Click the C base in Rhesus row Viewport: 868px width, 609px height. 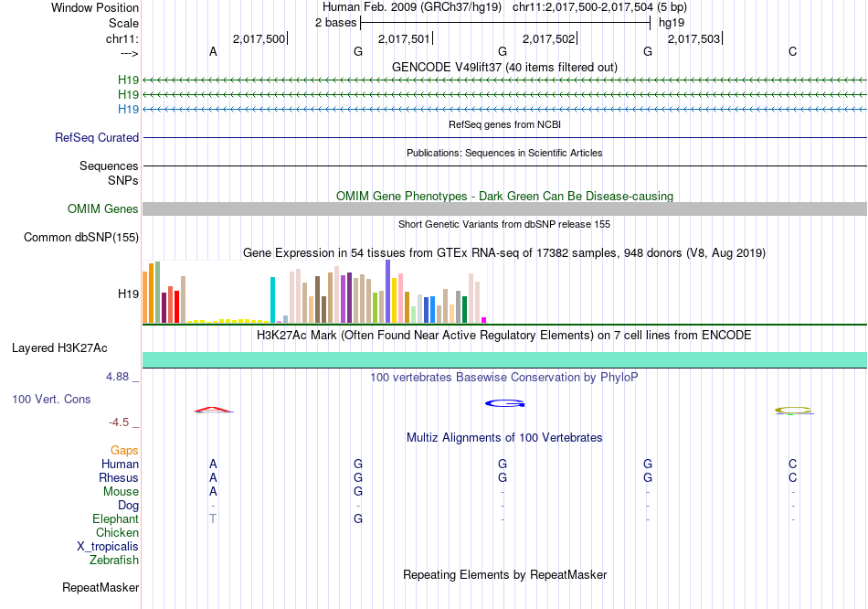pos(793,477)
